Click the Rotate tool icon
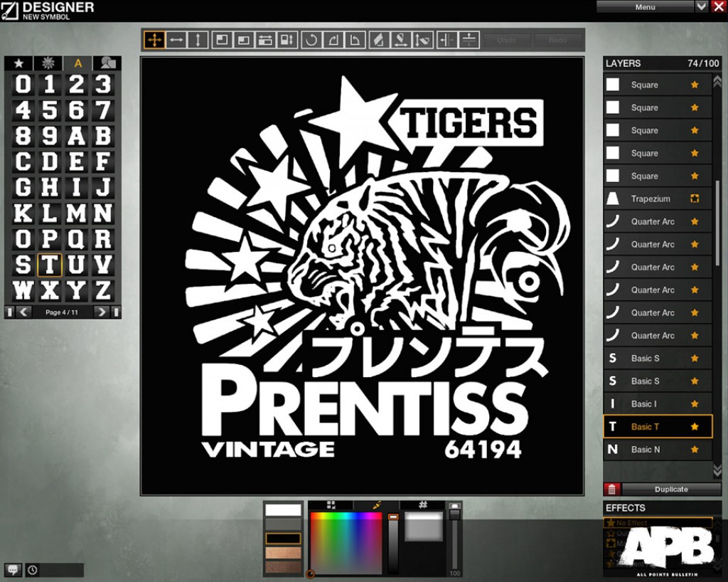The height and width of the screenshot is (582, 728). click(x=310, y=40)
